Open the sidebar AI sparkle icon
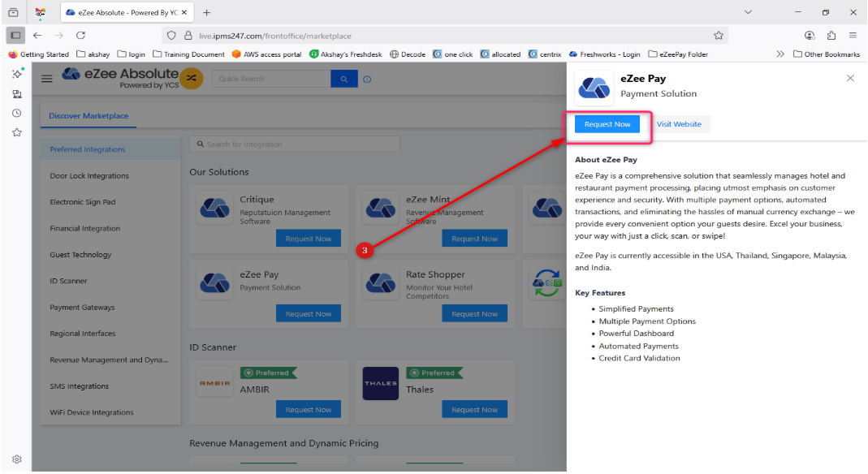The image size is (868, 474). pos(17,74)
